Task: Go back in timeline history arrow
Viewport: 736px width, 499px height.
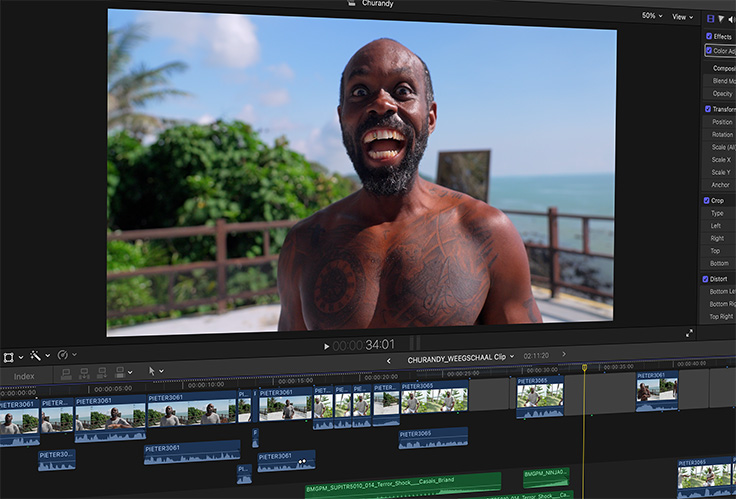Action: 388,361
